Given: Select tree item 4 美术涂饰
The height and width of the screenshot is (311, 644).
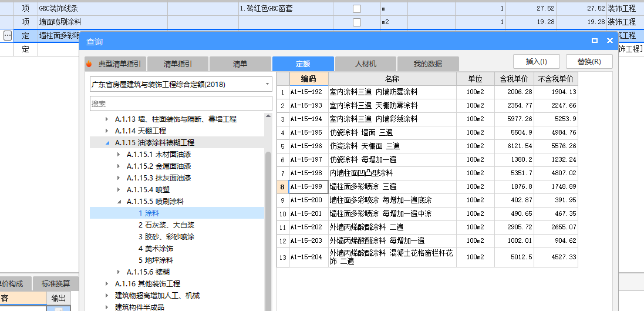Looking at the screenshot, I should click(156, 249).
